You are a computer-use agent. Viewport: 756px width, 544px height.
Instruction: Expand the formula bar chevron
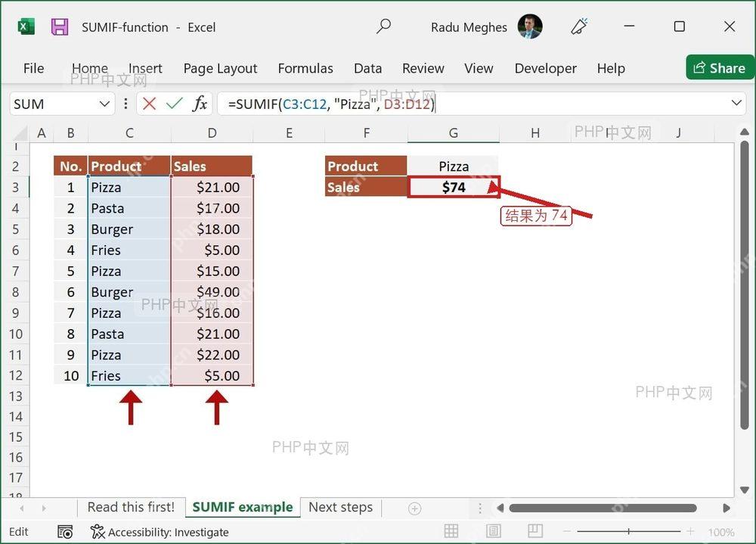736,103
